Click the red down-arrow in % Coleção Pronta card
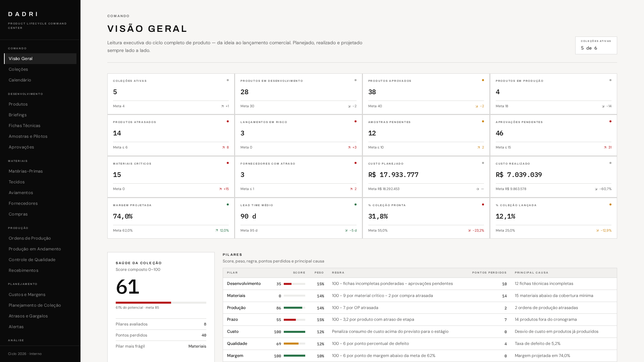 point(469,230)
